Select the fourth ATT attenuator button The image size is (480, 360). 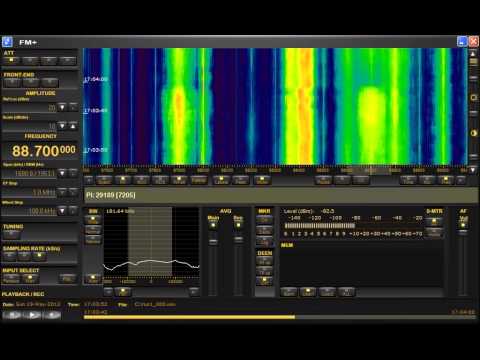click(68, 61)
